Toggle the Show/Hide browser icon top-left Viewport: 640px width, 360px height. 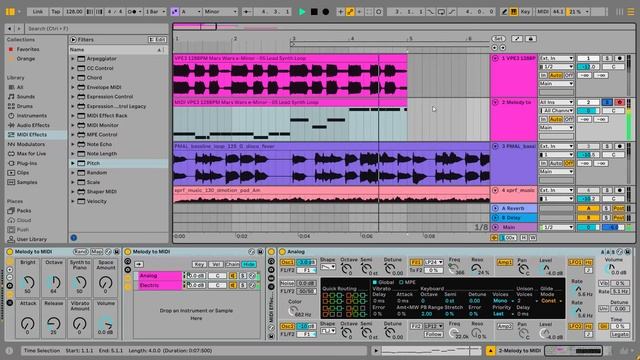point(10,12)
